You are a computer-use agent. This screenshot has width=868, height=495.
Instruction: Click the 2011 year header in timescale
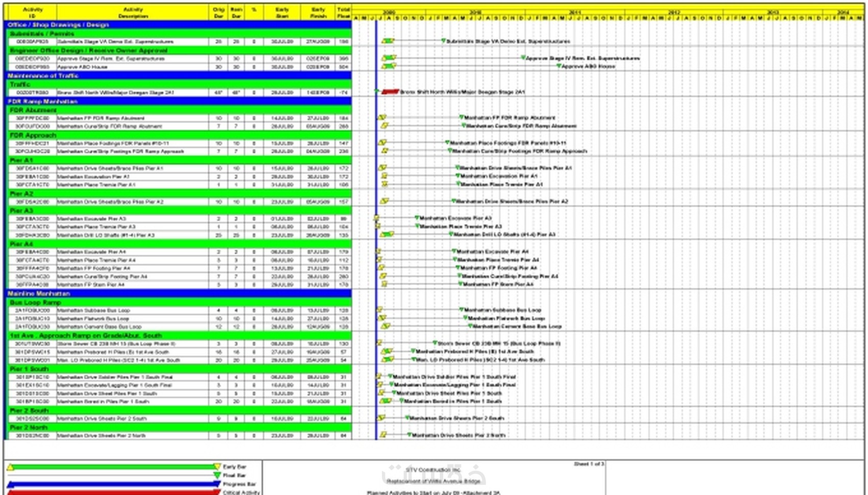pos(574,11)
